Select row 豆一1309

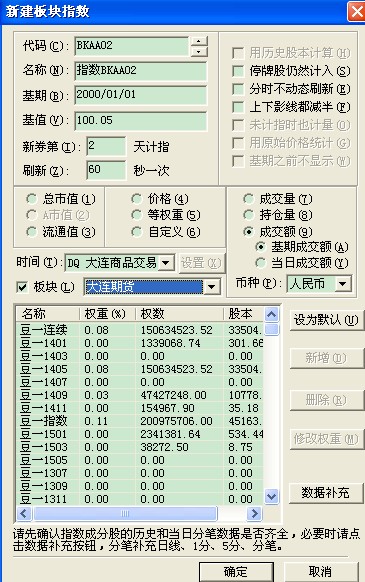(x=140, y=486)
